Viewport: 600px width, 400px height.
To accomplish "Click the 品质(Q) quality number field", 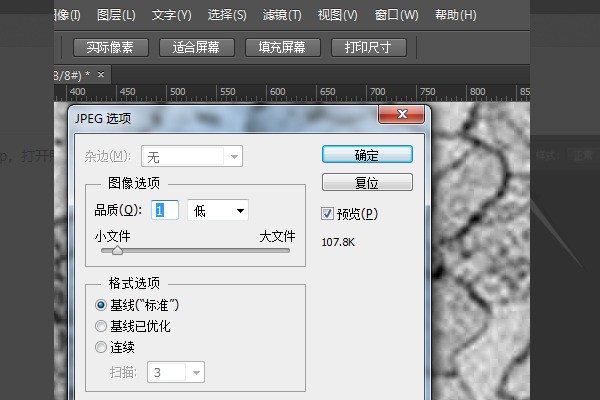I will point(165,210).
